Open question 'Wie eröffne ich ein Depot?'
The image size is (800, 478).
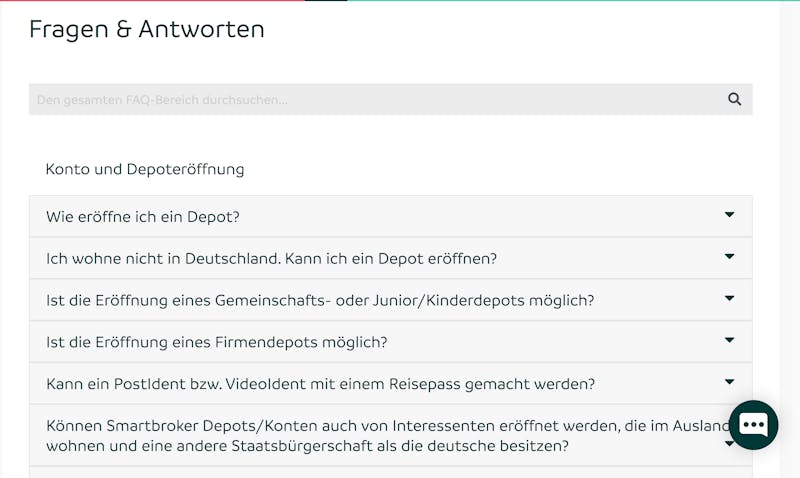[x=143, y=217]
